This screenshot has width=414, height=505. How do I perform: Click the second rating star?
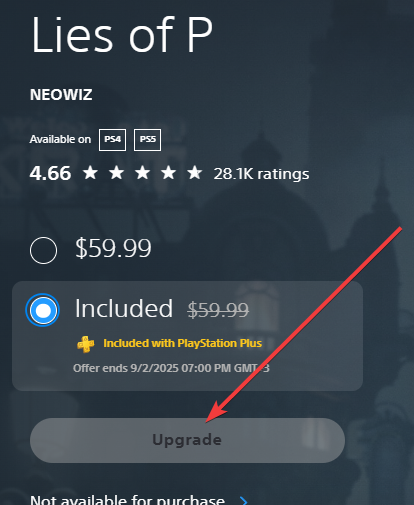[x=117, y=173]
